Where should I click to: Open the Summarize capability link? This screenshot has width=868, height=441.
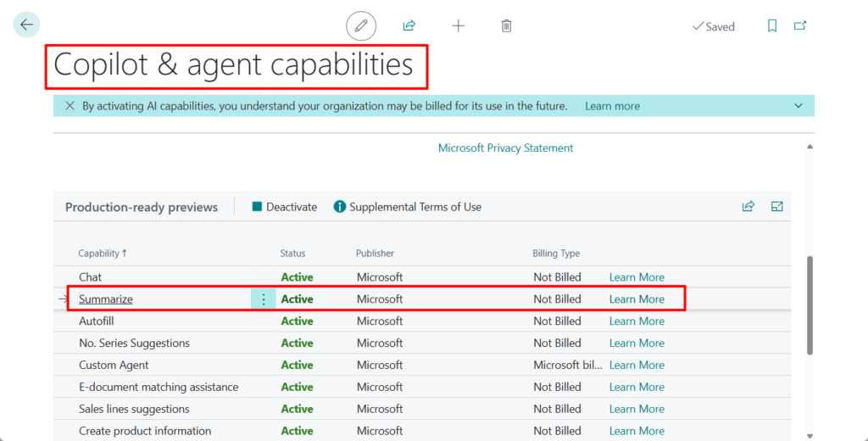click(106, 299)
